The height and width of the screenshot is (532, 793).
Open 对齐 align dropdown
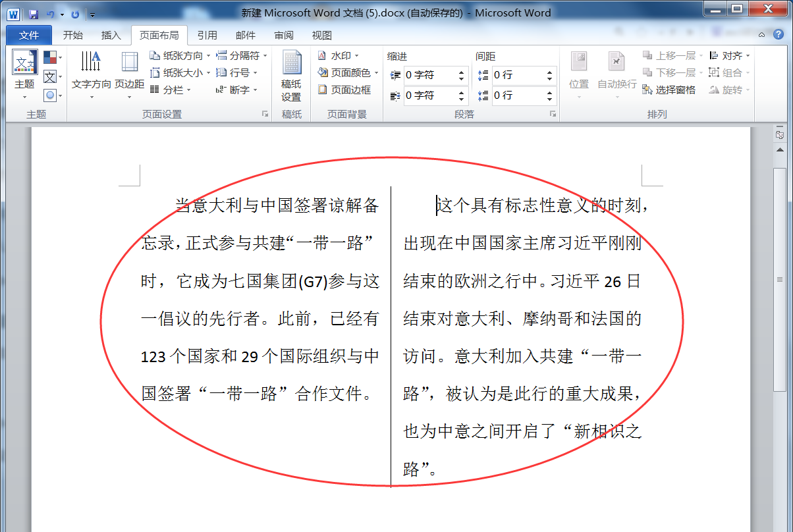[x=730, y=56]
